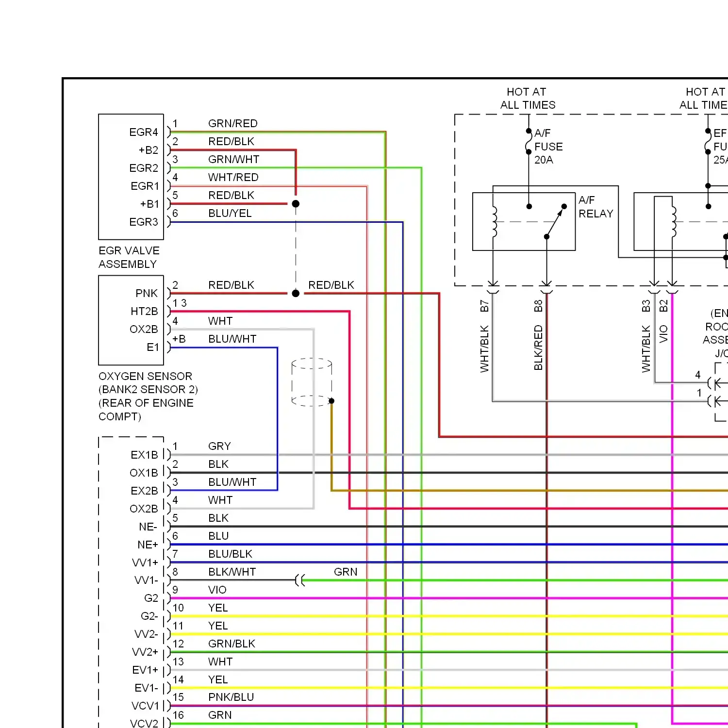Viewport: 728px width, 728px height.
Task: Select the BLU/YEL wire label
Action: point(230,213)
